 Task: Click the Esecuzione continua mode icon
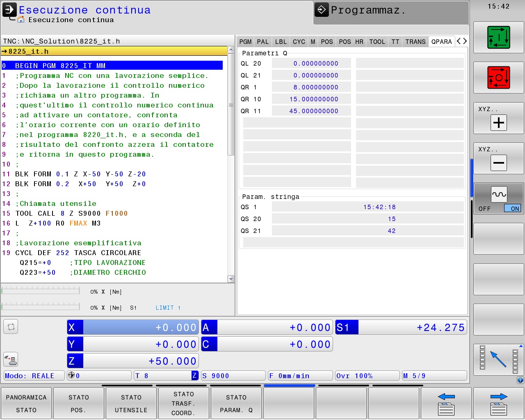pos(9,9)
